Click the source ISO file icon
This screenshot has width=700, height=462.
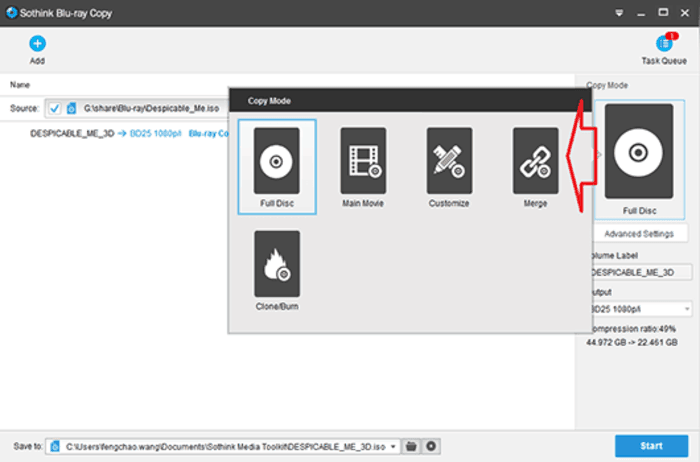(71, 108)
